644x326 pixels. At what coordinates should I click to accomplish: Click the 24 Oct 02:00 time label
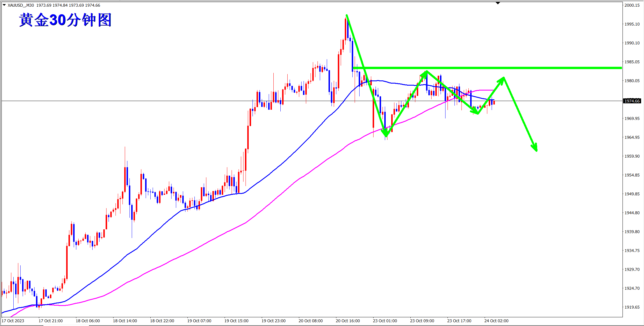(496, 321)
